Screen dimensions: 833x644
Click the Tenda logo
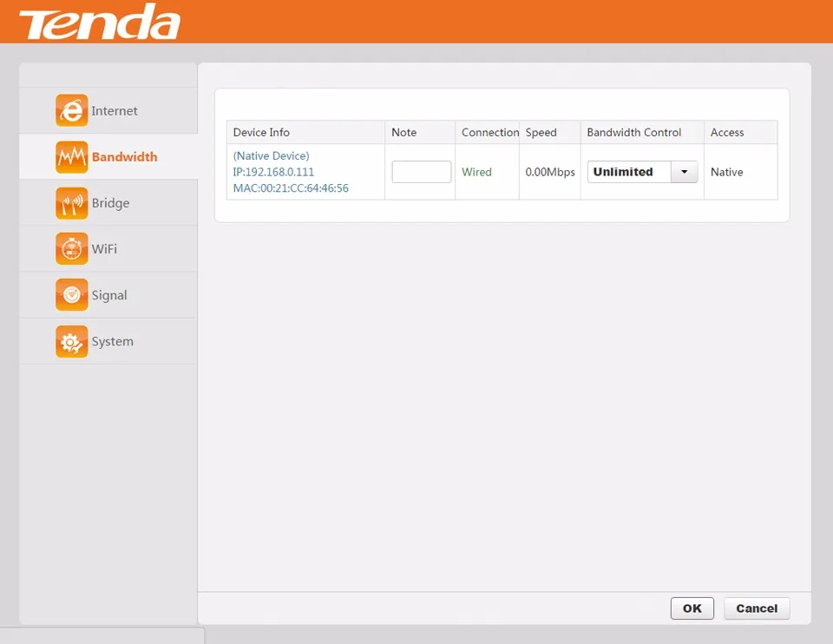(x=100, y=22)
